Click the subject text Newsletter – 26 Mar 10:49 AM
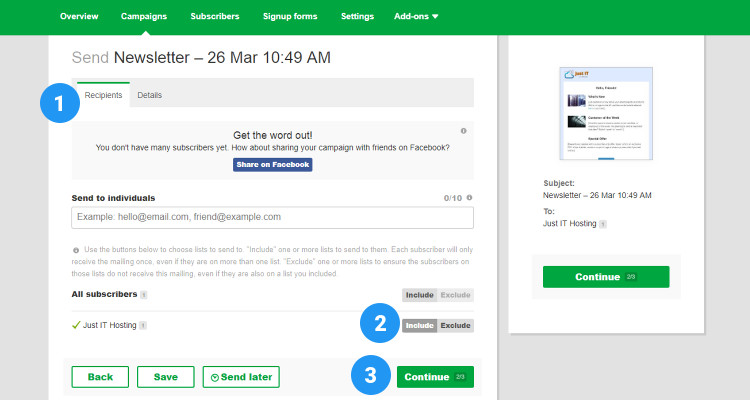Screen dimensions: 750x400 pos(597,195)
